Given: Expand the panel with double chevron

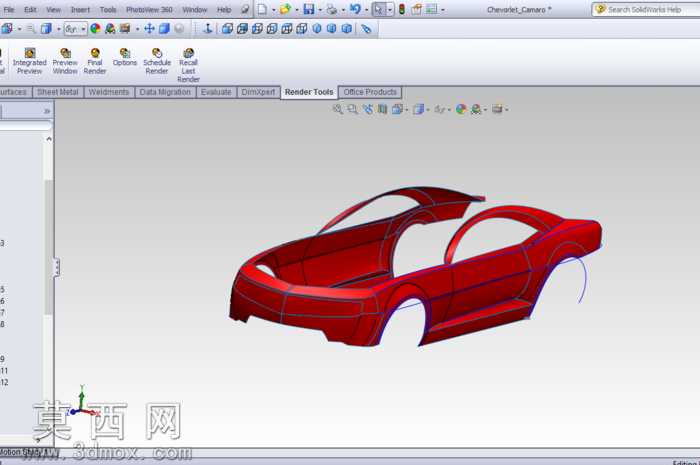Looking at the screenshot, I should (47, 111).
